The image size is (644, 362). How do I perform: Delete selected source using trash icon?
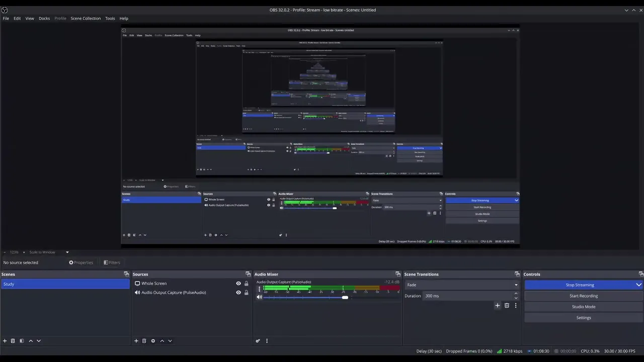pos(144,341)
